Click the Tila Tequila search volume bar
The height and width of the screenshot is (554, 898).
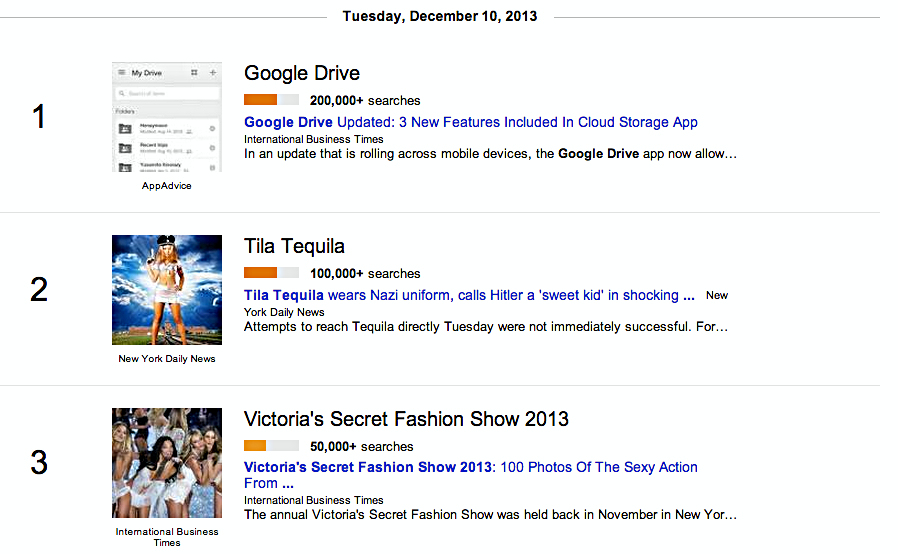pyautogui.click(x=271, y=273)
